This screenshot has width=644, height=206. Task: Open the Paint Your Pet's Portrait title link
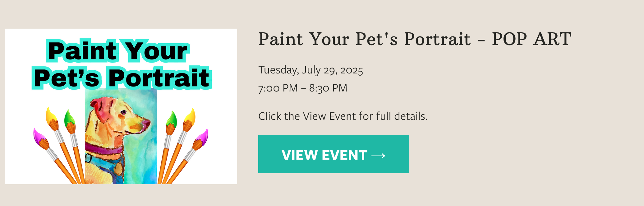pyautogui.click(x=364, y=40)
